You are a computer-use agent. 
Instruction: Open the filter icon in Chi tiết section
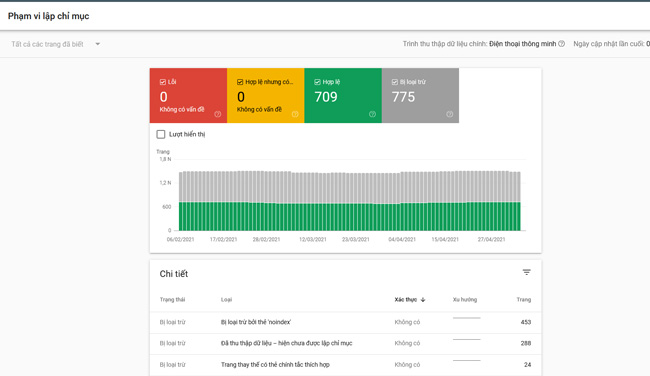[526, 272]
